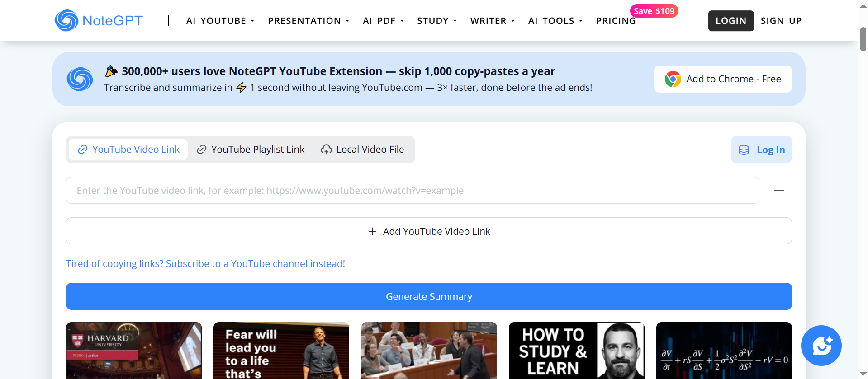Image resolution: width=868 pixels, height=379 pixels.
Task: Click the NoteGPT swirl logo
Action: click(66, 20)
